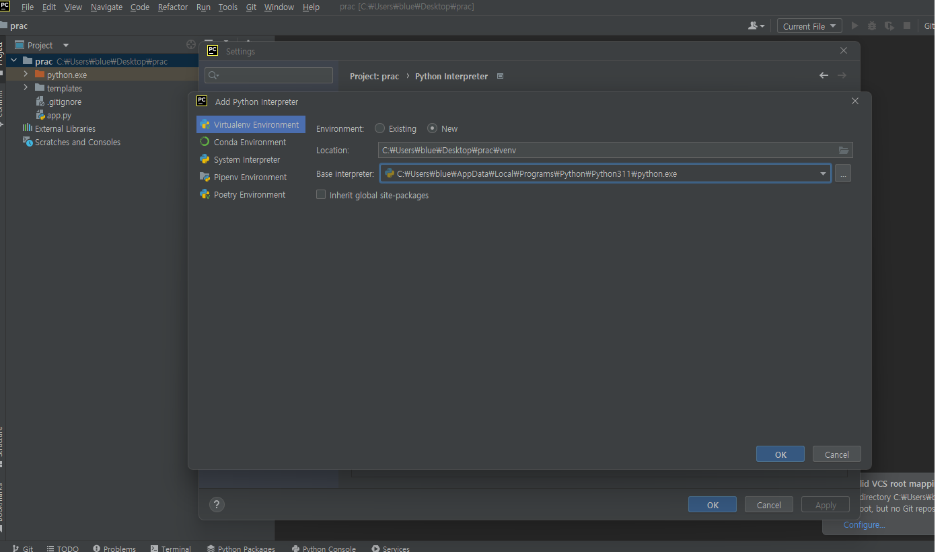The image size is (948, 560).
Task: Open the Window menu
Action: pos(279,7)
